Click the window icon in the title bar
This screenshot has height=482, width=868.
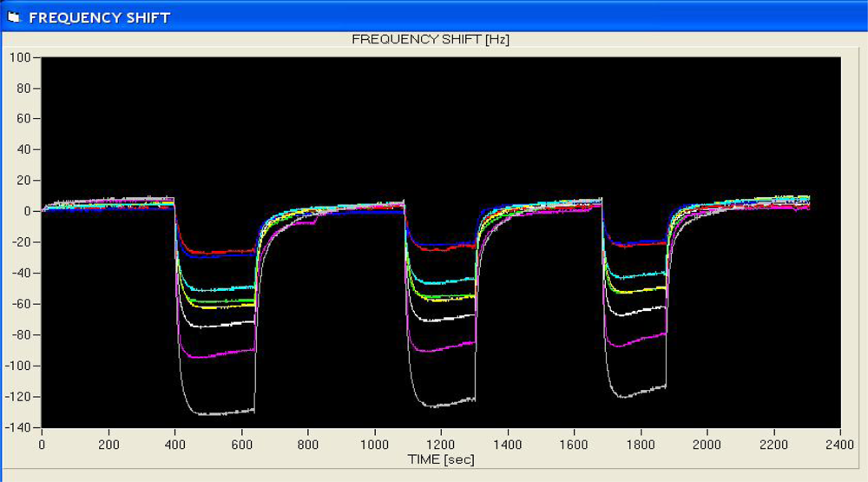pyautogui.click(x=13, y=17)
